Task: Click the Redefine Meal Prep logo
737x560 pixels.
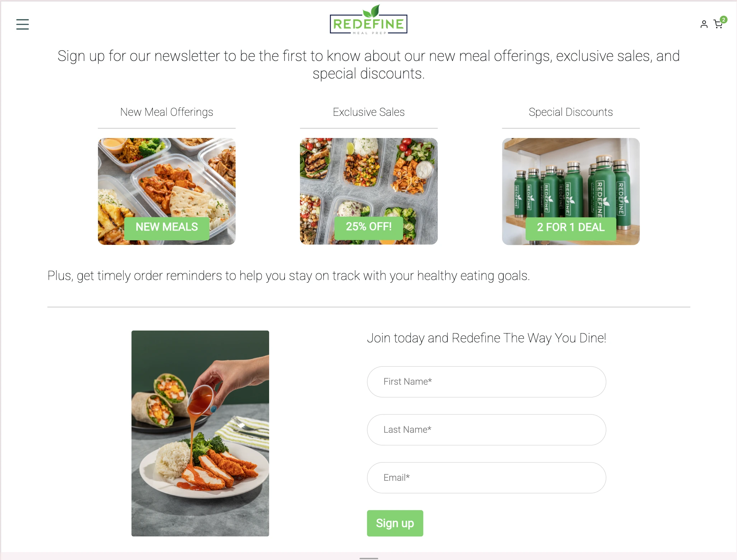Action: (368, 20)
